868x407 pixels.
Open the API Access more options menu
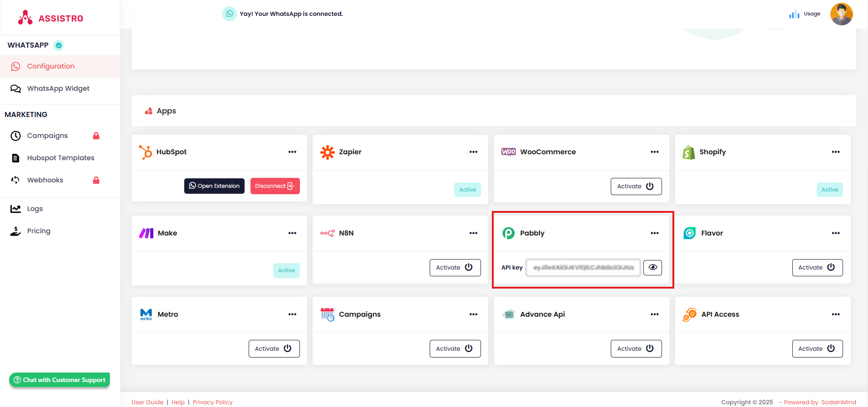(835, 314)
